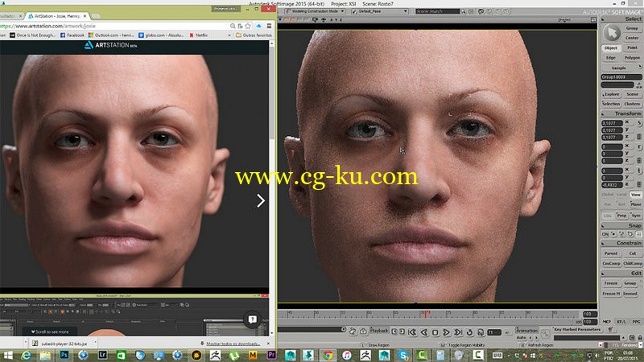
Task: Click Clusters button
Action: 632,104
